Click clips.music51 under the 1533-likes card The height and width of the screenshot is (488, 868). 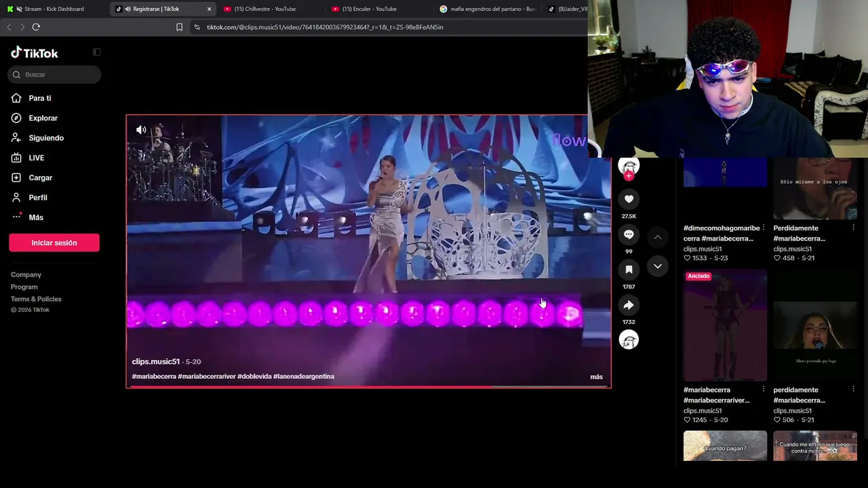pyautogui.click(x=703, y=249)
